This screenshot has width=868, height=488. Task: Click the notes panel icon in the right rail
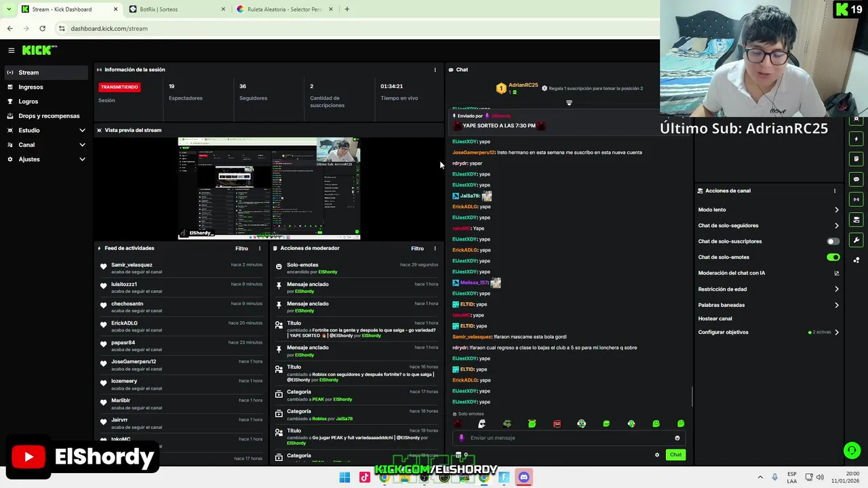pos(856,159)
